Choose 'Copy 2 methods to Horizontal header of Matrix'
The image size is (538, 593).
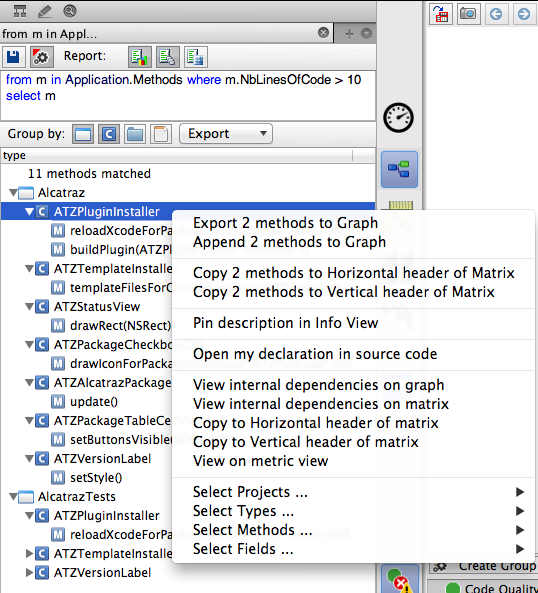click(353, 273)
